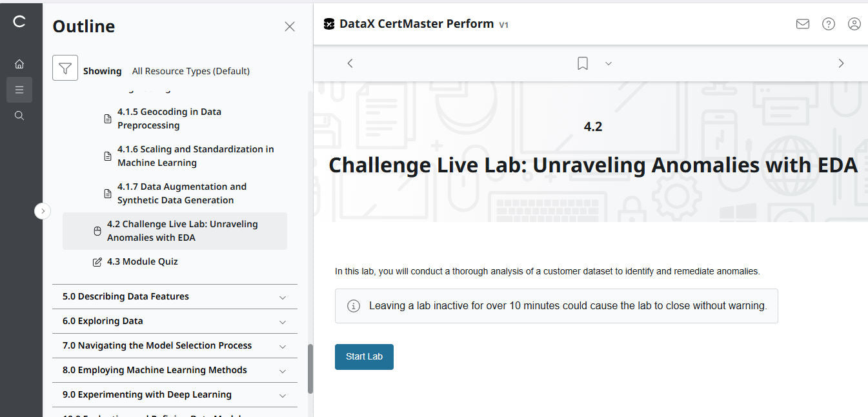Open 4.3 Module Quiz in outline

click(142, 262)
